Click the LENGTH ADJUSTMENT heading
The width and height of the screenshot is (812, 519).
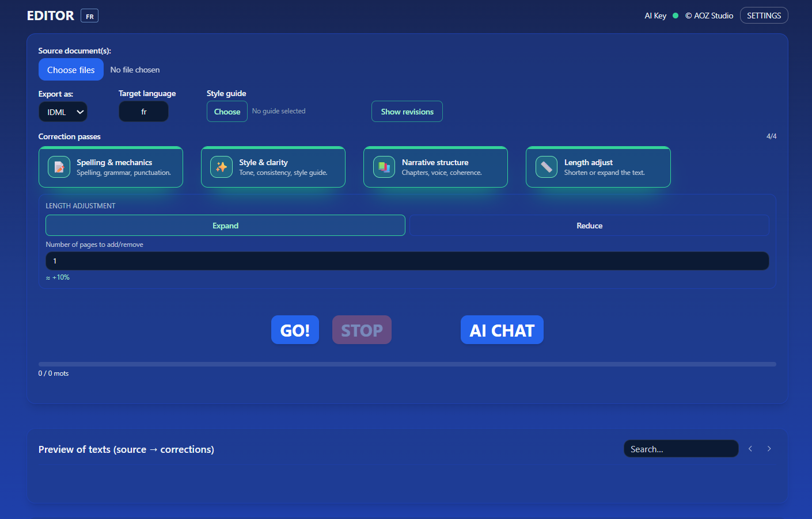(81, 206)
